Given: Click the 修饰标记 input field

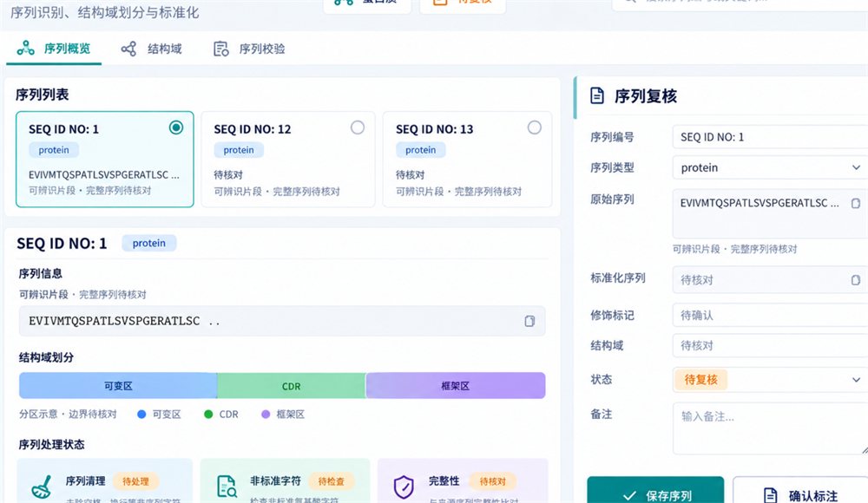Looking at the screenshot, I should [770, 316].
